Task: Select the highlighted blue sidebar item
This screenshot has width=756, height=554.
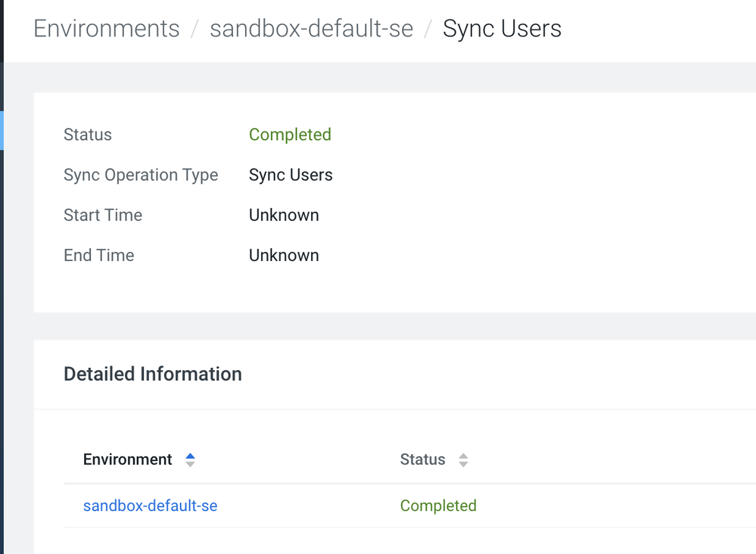Action: click(2, 130)
